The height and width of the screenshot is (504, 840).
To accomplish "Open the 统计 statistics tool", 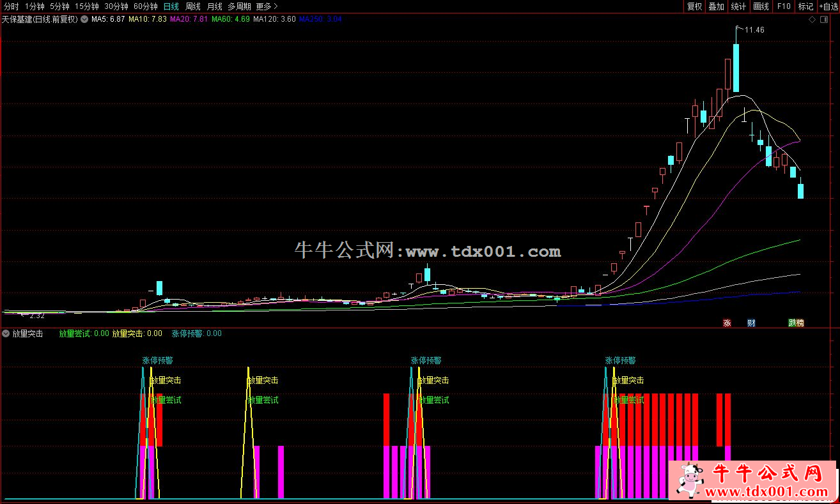I will click(739, 6).
